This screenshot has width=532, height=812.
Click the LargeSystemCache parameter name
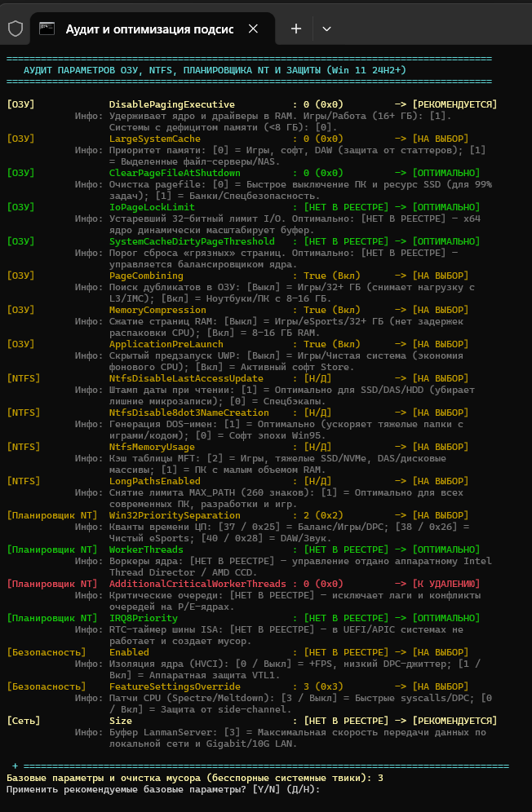(154, 139)
